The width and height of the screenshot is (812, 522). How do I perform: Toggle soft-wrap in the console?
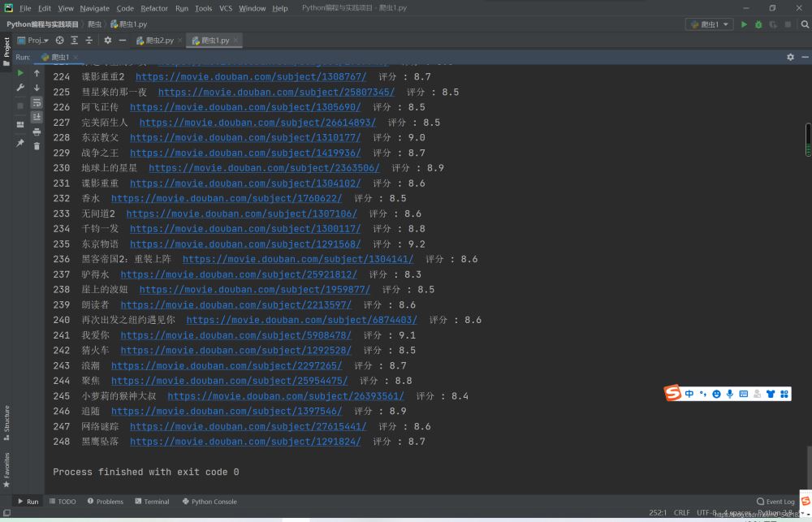[x=37, y=102]
